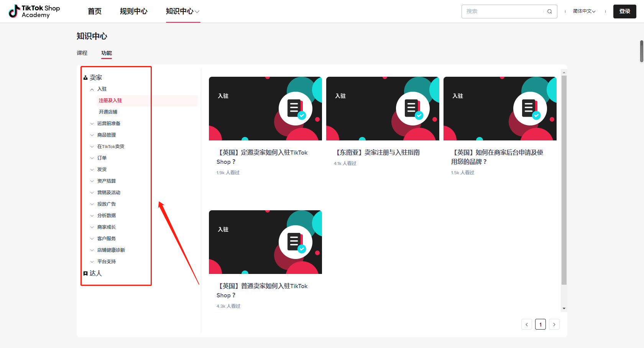
Task: Click the content panel scroll-down arrow
Action: point(564,308)
